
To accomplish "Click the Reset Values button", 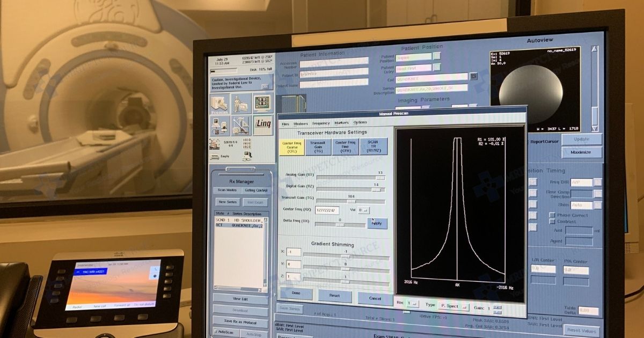I will pyautogui.click(x=581, y=330).
